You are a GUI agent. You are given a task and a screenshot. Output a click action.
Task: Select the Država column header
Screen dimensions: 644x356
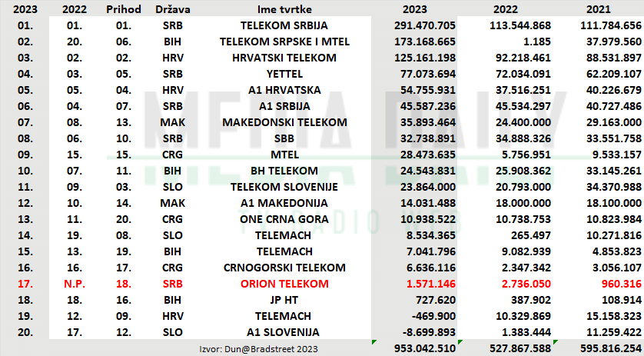[172, 9]
